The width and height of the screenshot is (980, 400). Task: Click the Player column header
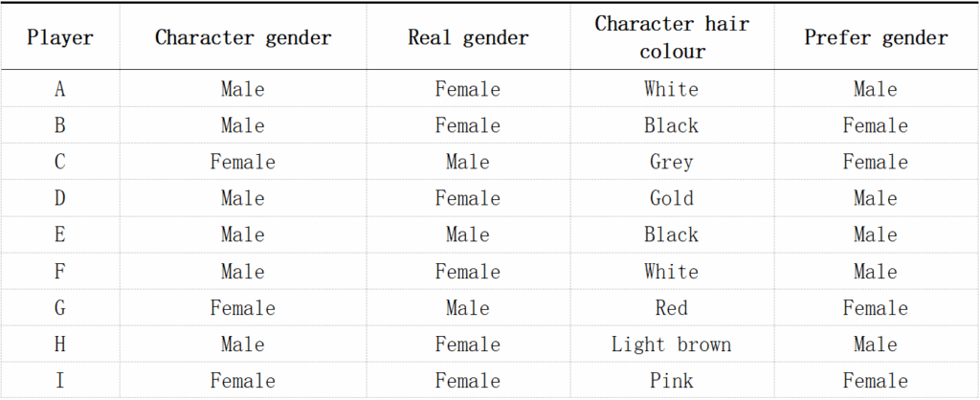tap(59, 38)
